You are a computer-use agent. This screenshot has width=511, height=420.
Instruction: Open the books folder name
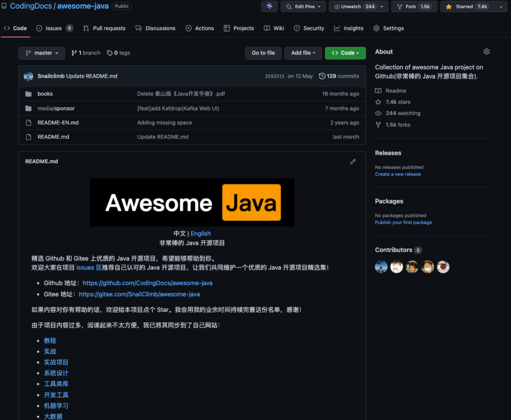tap(45, 94)
